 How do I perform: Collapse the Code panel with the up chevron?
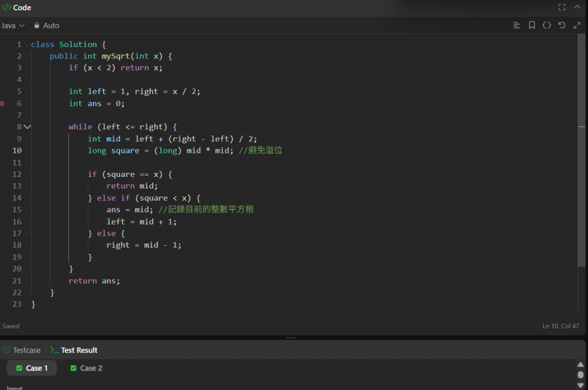(577, 7)
